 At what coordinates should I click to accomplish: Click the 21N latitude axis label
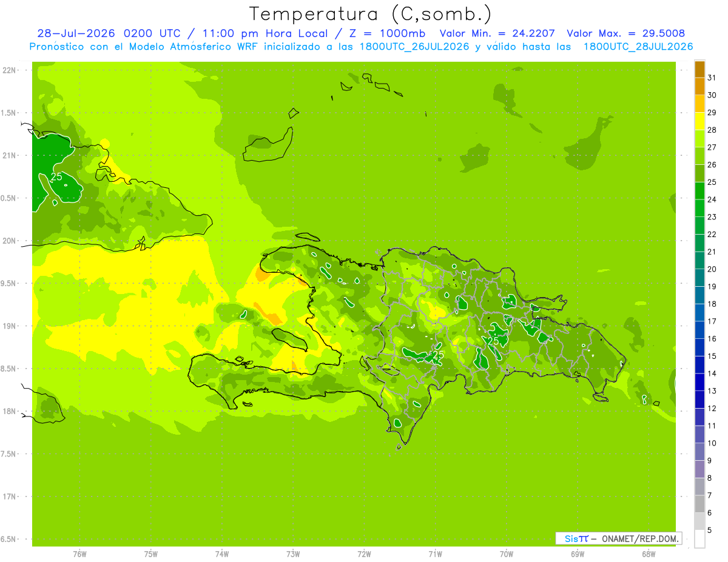[x=10, y=155]
